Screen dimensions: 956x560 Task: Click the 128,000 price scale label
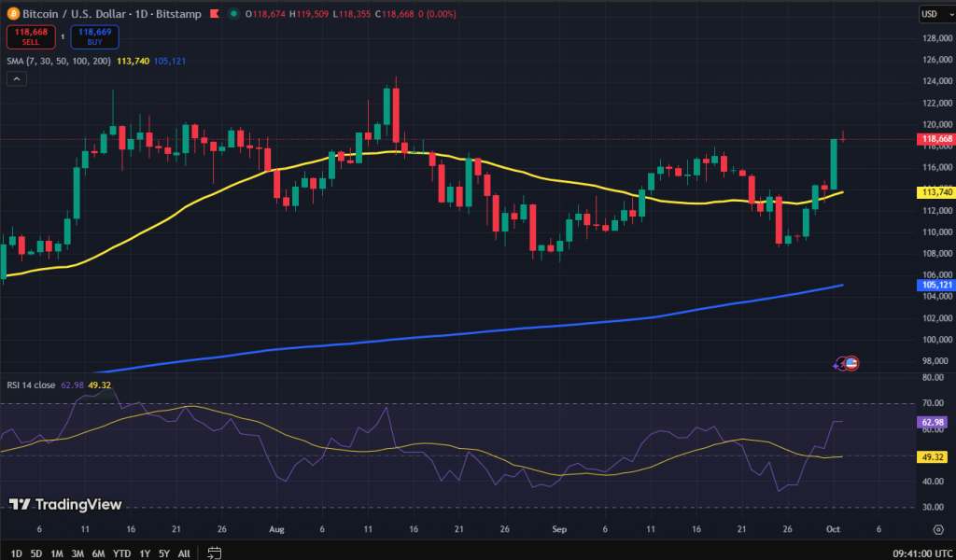click(x=937, y=38)
